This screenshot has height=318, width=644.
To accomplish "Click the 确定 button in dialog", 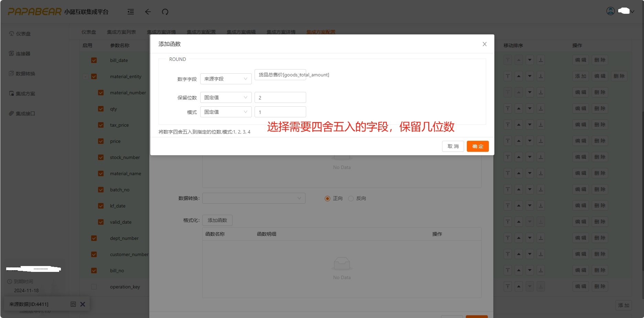I will tap(477, 146).
